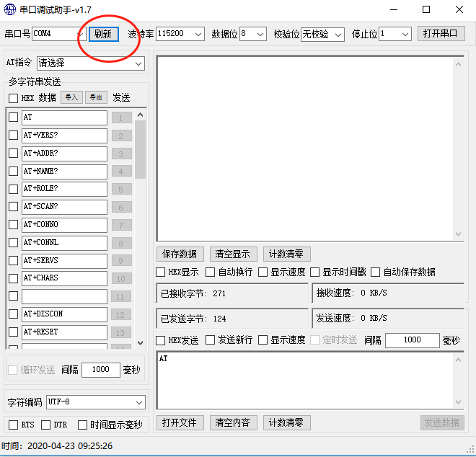Enable 时间显示毫秒 checkbox
Image resolution: width=476 pixels, height=457 pixels.
(82, 425)
